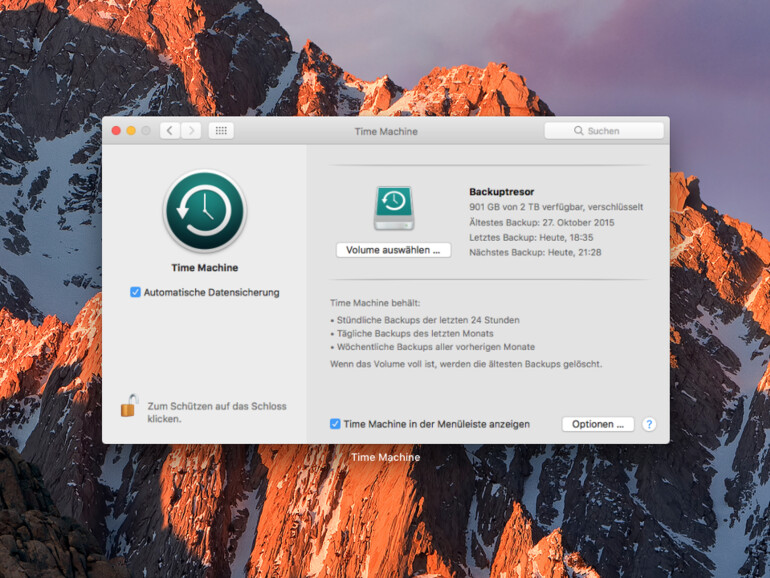Select the Backuptresor volume name

pyautogui.click(x=501, y=192)
